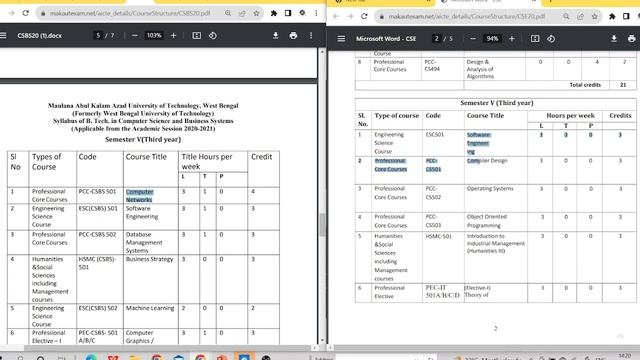640x360 pixels.
Task: Click vertical scrollbar thumb of left PDF
Action: (x=322, y=224)
